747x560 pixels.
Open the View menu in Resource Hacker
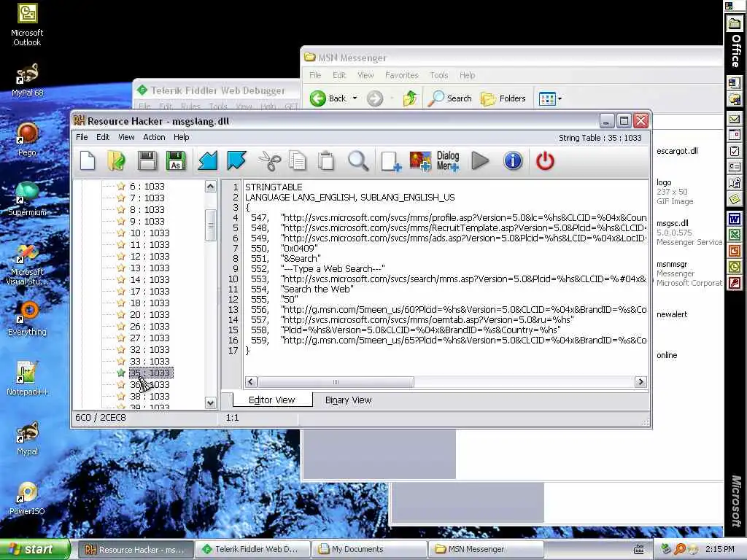click(126, 137)
